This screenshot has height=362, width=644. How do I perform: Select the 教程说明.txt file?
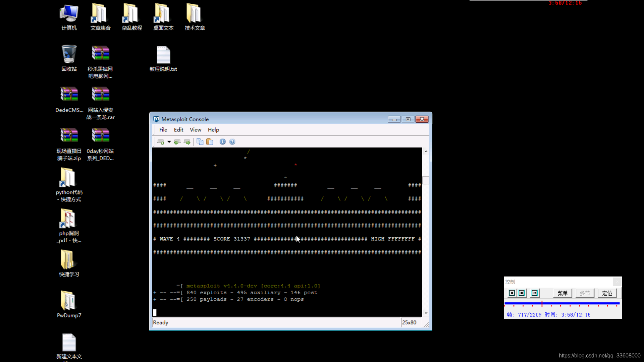point(163,58)
